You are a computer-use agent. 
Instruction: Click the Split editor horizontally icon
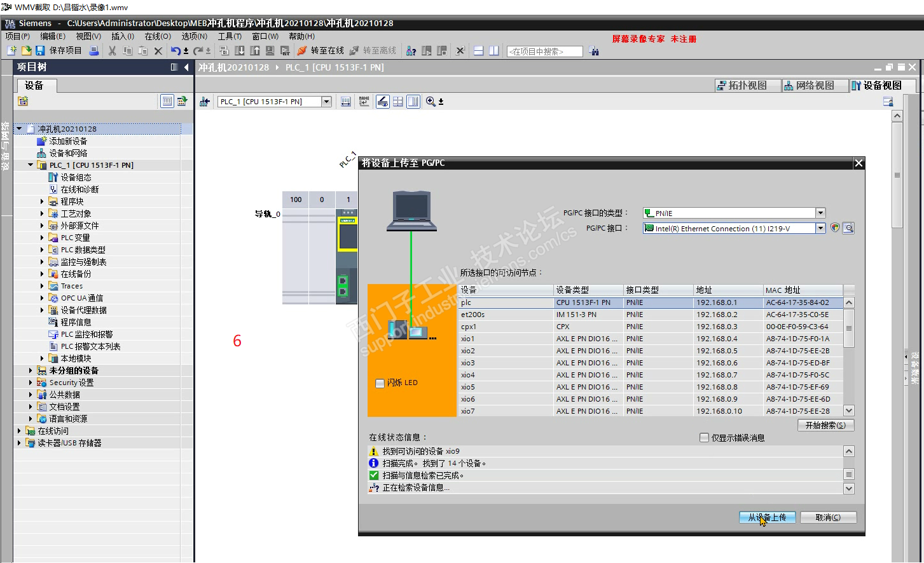click(479, 51)
